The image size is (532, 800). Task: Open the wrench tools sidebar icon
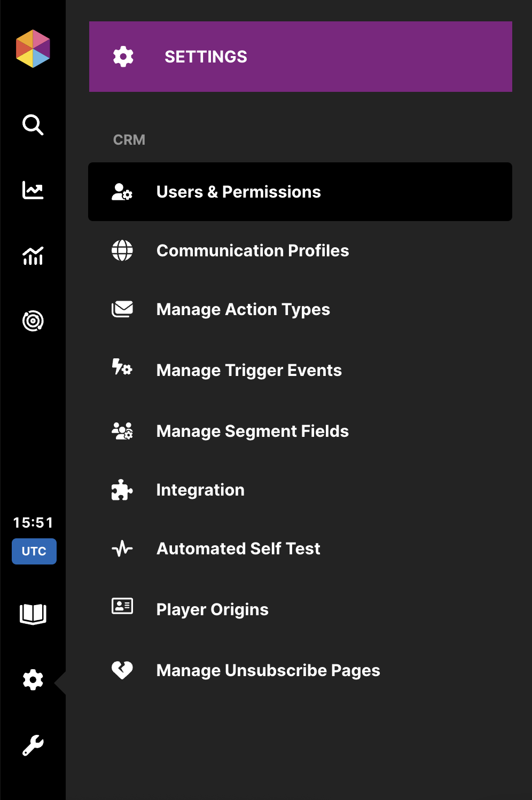point(33,745)
